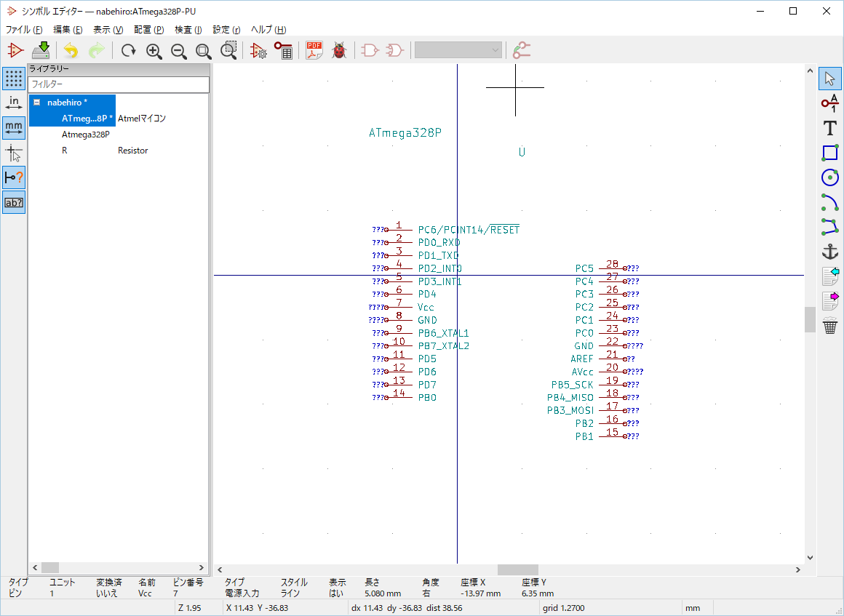Click the green redo arrow
The height and width of the screenshot is (616, 844).
(x=96, y=51)
